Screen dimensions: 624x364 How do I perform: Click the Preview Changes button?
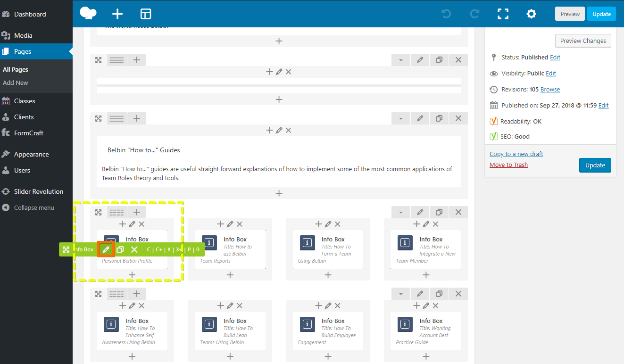(x=583, y=41)
